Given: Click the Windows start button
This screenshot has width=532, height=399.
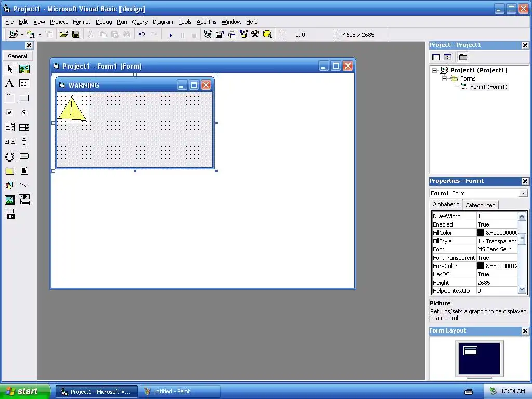Looking at the screenshot, I should [24, 391].
